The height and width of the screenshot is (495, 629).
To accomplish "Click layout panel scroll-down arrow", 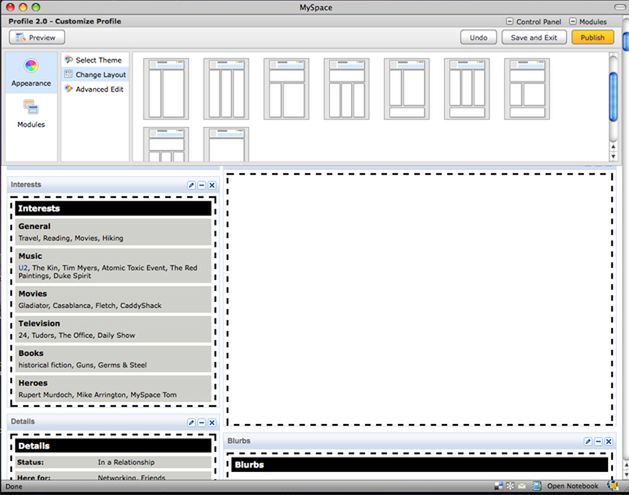I will 613,157.
